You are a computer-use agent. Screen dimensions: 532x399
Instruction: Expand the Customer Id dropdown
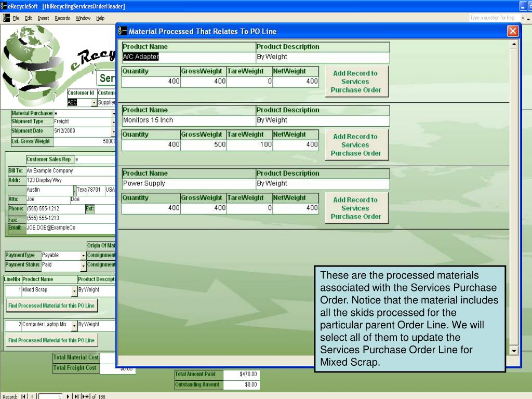94,102
